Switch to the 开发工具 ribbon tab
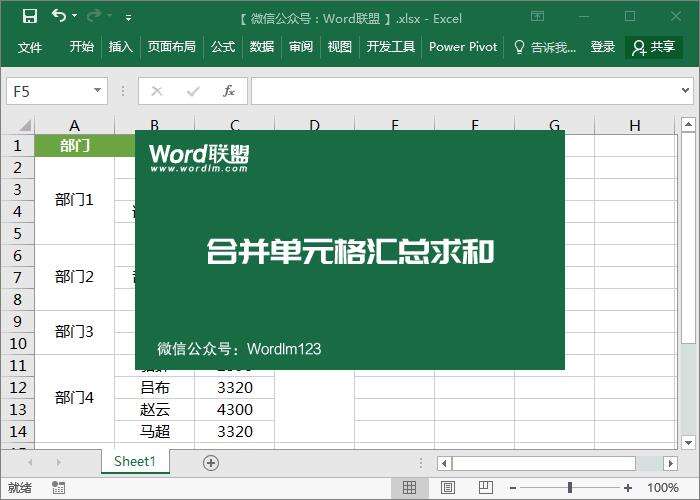Screen dimensions: 700x500 (391, 46)
